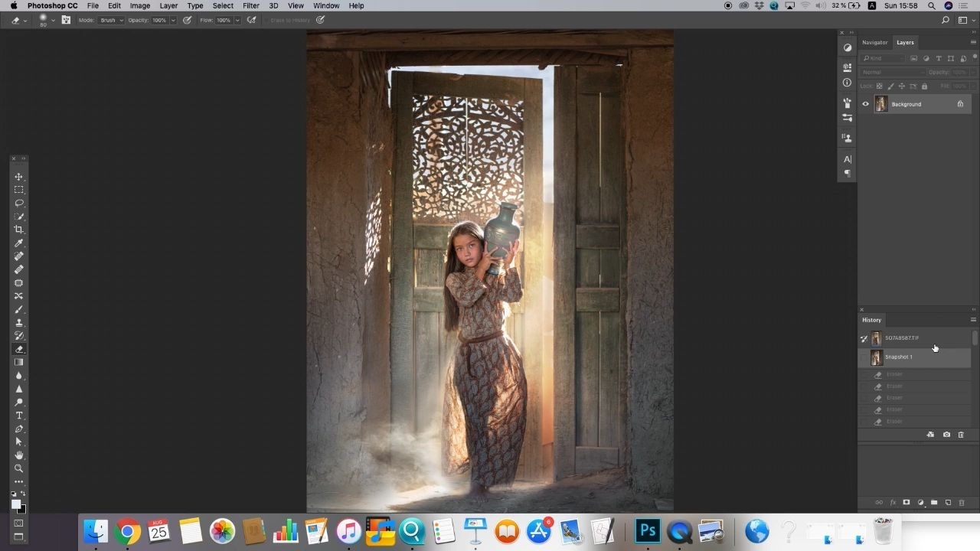Toggle pixel layer filter in Layers panel
The image size is (980, 551).
pyautogui.click(x=914, y=58)
